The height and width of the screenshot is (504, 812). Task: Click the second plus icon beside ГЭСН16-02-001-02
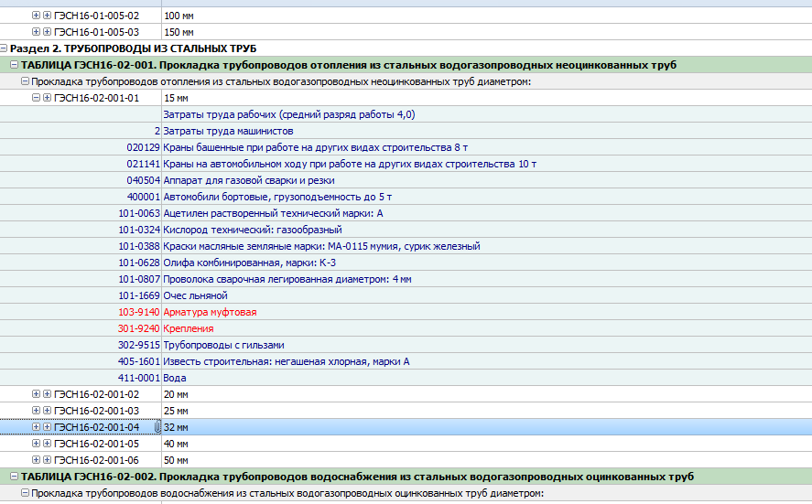(x=47, y=394)
